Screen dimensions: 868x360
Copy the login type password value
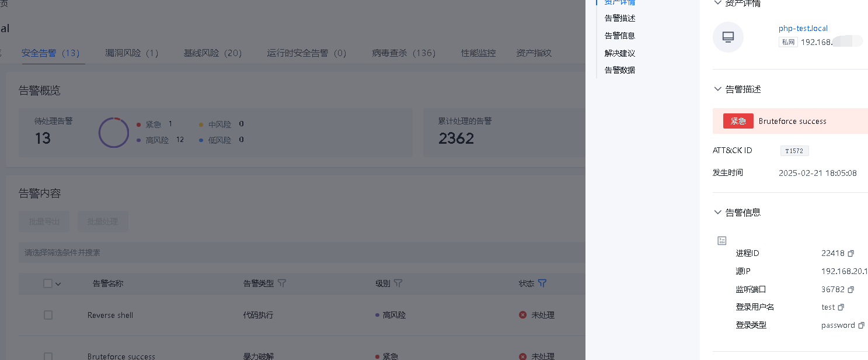point(861,326)
